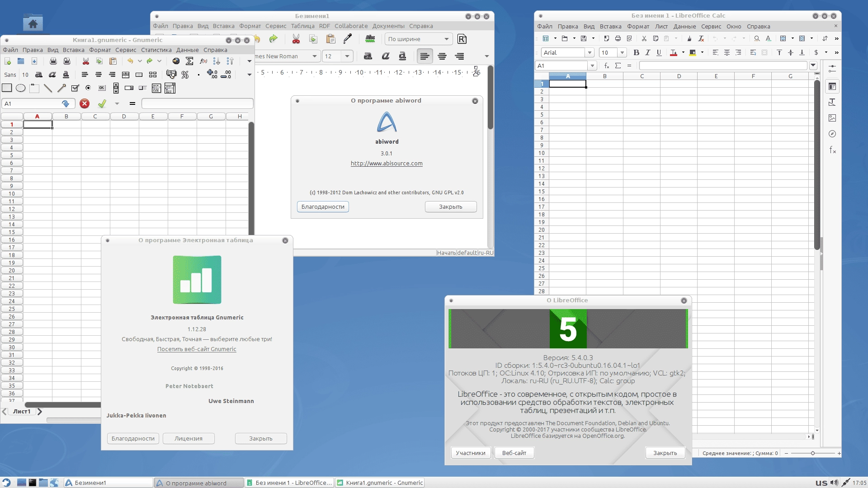The width and height of the screenshot is (868, 488).
Task: Decrease decimal places in Gnumeric
Action: pyautogui.click(x=226, y=75)
